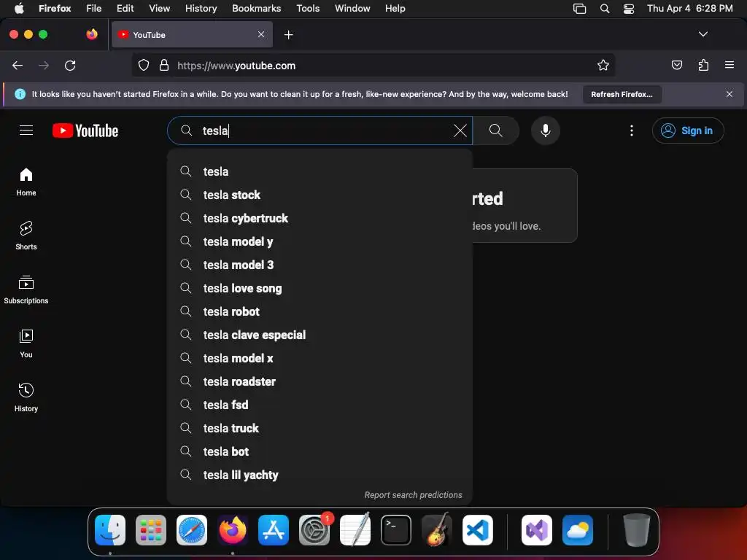Image resolution: width=747 pixels, height=560 pixels.
Task: Dismiss the Firefox refresh notification bar
Action: (729, 94)
